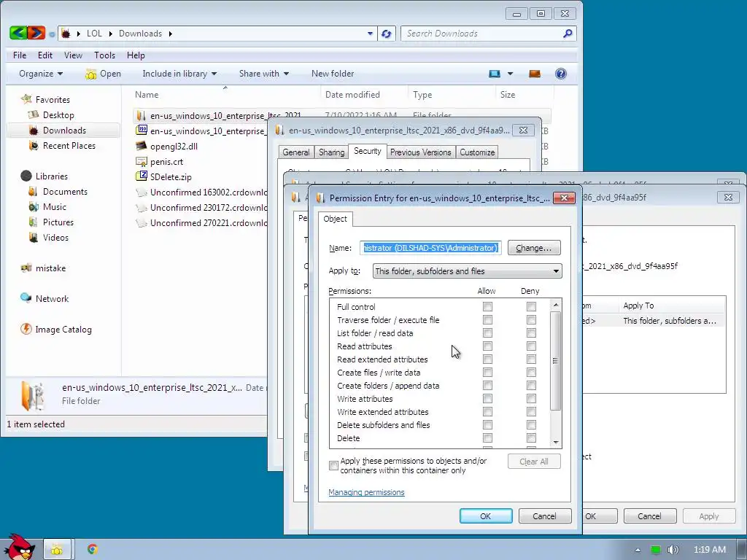Screen dimensions: 747x560
Task: Click the Libraries icon in sidebar
Action: 26,176
